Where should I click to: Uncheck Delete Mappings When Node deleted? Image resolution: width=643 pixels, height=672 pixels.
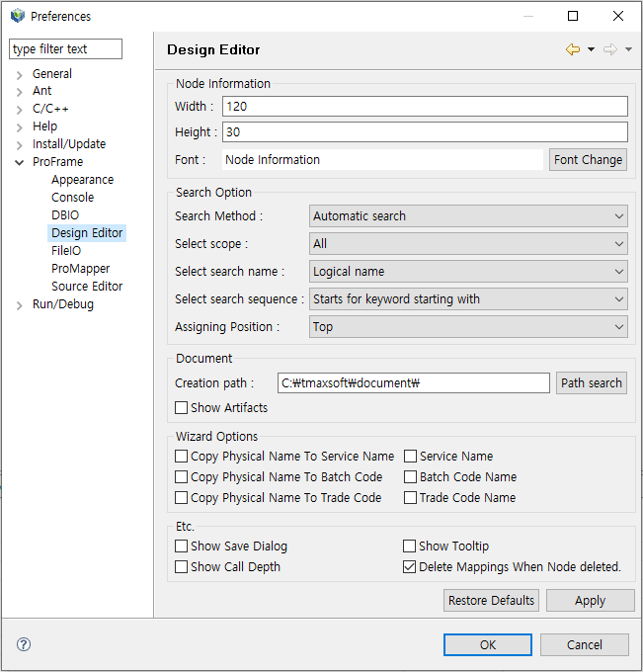pos(410,567)
